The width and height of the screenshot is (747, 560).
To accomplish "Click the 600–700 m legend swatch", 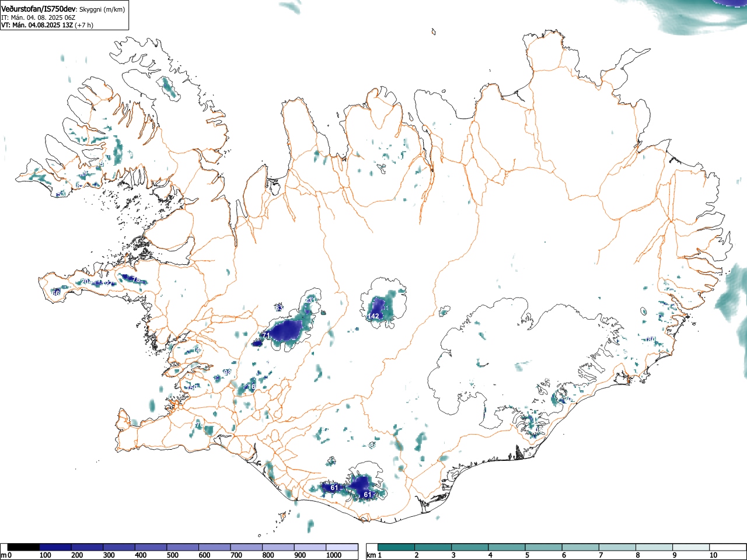I will point(215,547).
